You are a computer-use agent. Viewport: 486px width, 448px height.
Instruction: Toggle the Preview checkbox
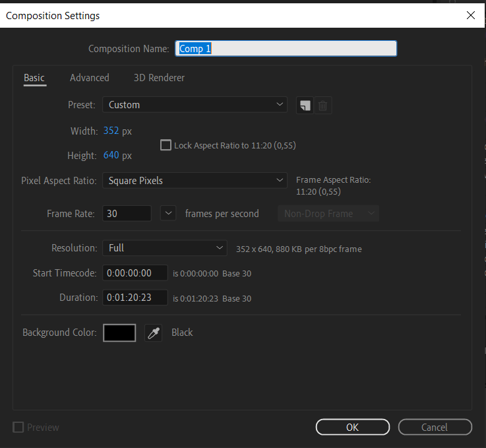pyautogui.click(x=18, y=428)
